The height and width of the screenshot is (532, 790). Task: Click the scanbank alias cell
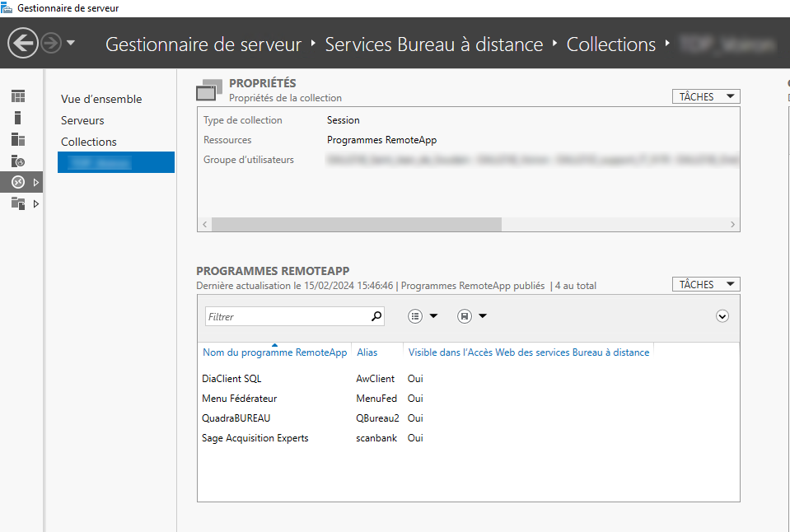[376, 438]
